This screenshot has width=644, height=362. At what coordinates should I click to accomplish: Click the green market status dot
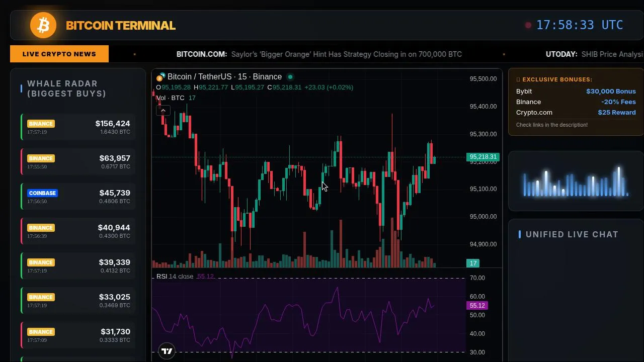coord(290,77)
